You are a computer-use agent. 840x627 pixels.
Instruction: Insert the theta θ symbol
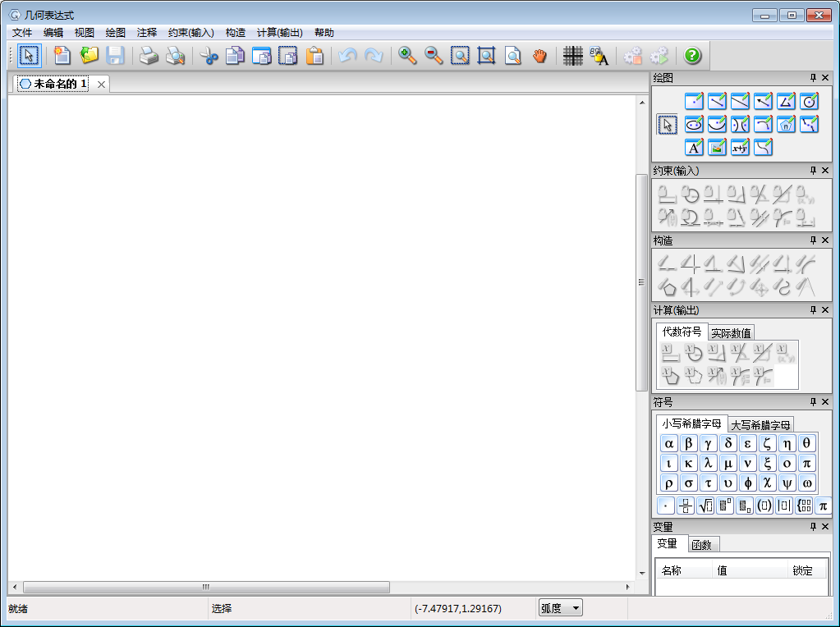(x=807, y=443)
